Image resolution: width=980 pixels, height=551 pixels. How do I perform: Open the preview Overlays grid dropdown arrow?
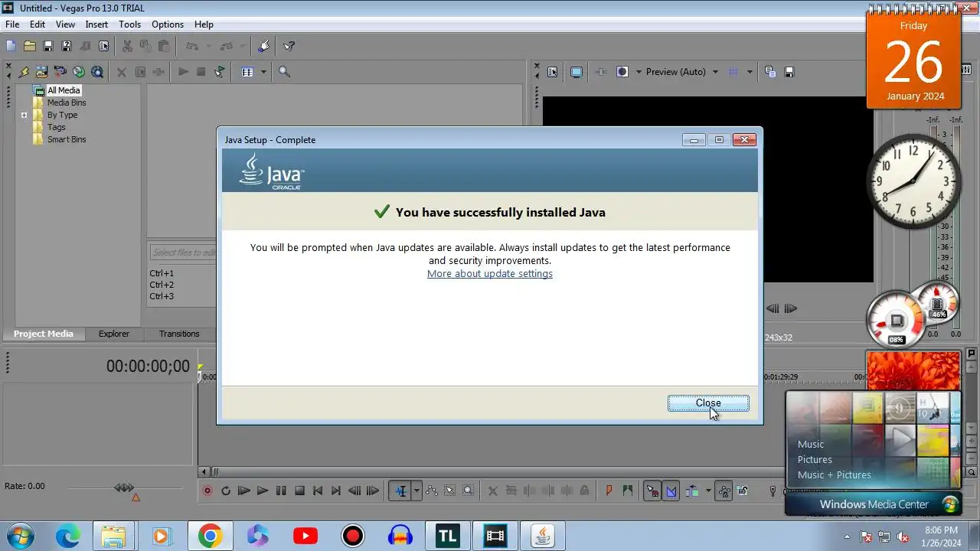point(750,72)
